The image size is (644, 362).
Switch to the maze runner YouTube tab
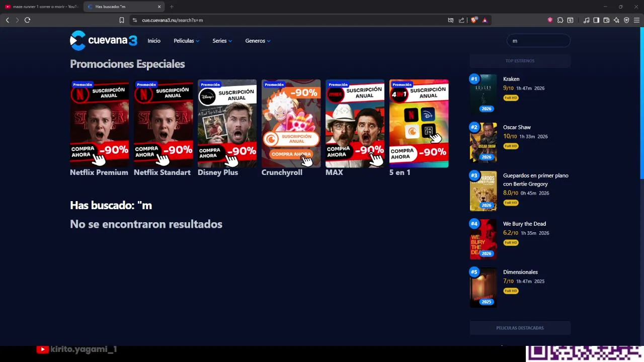pyautogui.click(x=41, y=7)
